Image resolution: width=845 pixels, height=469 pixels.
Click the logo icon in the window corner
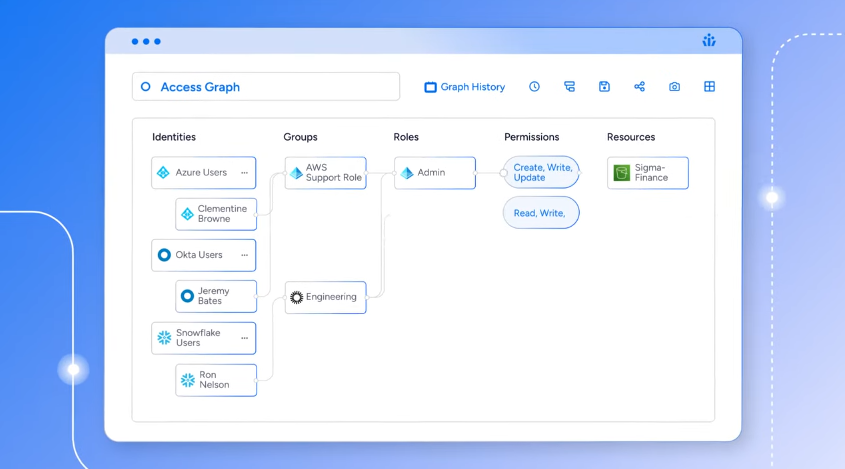coord(709,41)
